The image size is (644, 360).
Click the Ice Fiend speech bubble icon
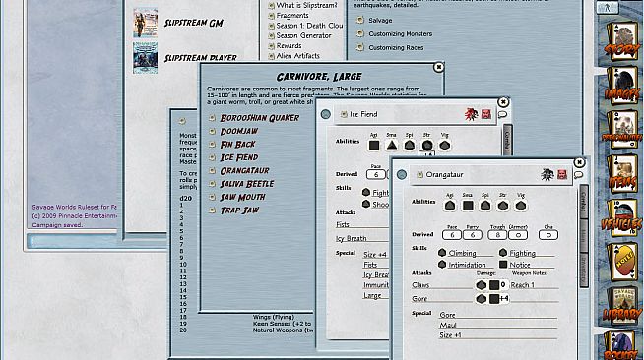pos(502,115)
